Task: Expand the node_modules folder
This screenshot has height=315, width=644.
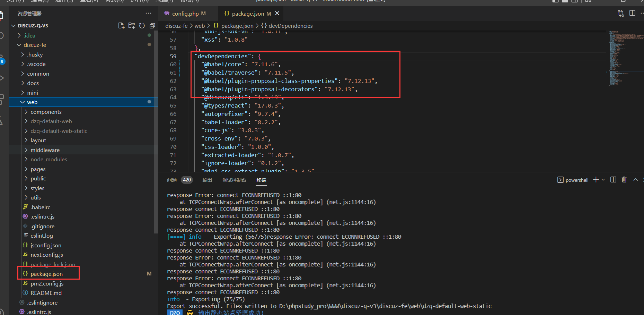Action: point(48,159)
